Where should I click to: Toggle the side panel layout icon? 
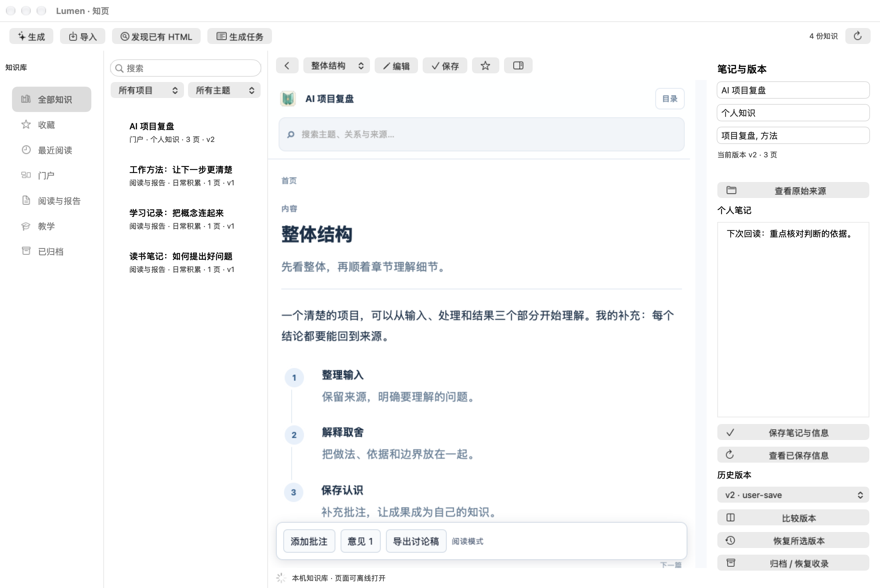click(518, 66)
